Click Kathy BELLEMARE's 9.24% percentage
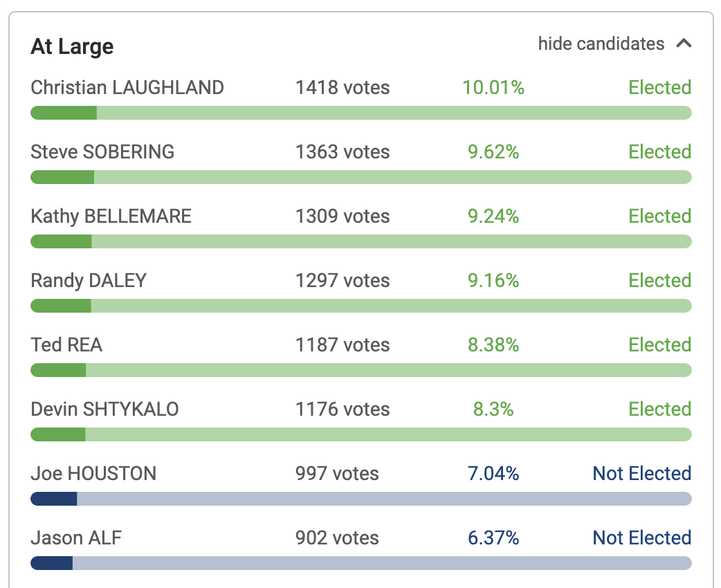The height and width of the screenshot is (588, 721). [493, 217]
